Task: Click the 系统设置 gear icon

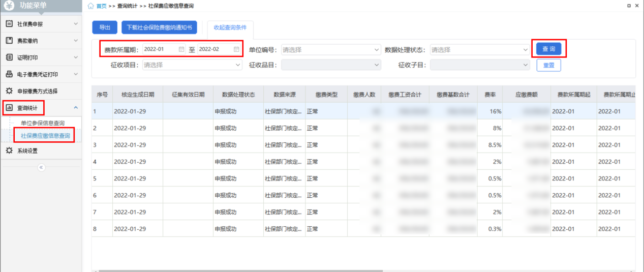Action: (x=9, y=150)
